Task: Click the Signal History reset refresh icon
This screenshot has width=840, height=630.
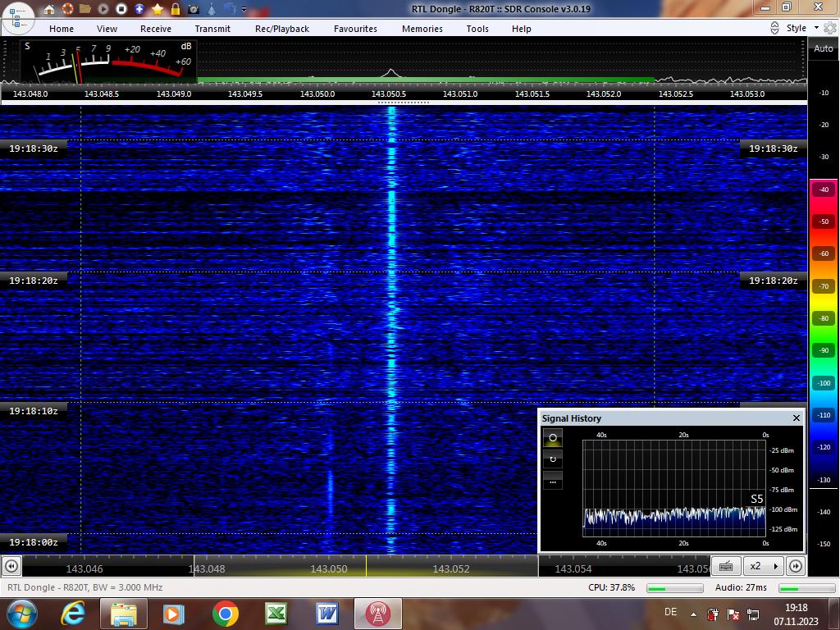Action: coord(553,459)
